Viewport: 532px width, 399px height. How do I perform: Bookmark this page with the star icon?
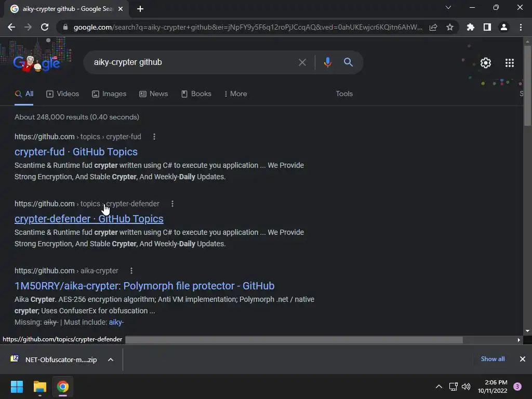coord(450,27)
